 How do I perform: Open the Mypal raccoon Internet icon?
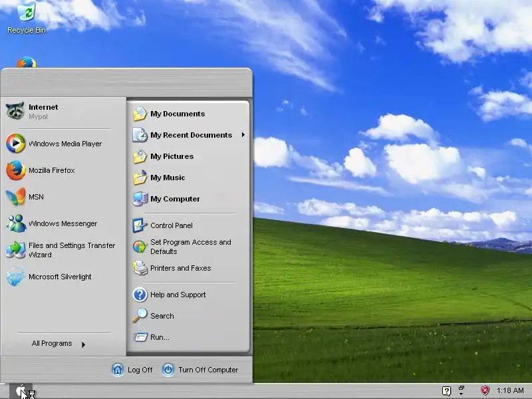[x=15, y=111]
